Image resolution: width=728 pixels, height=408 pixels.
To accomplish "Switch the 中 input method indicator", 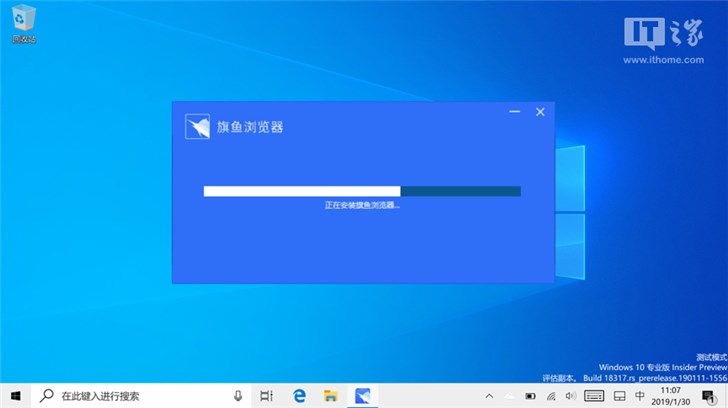I will pyautogui.click(x=640, y=396).
